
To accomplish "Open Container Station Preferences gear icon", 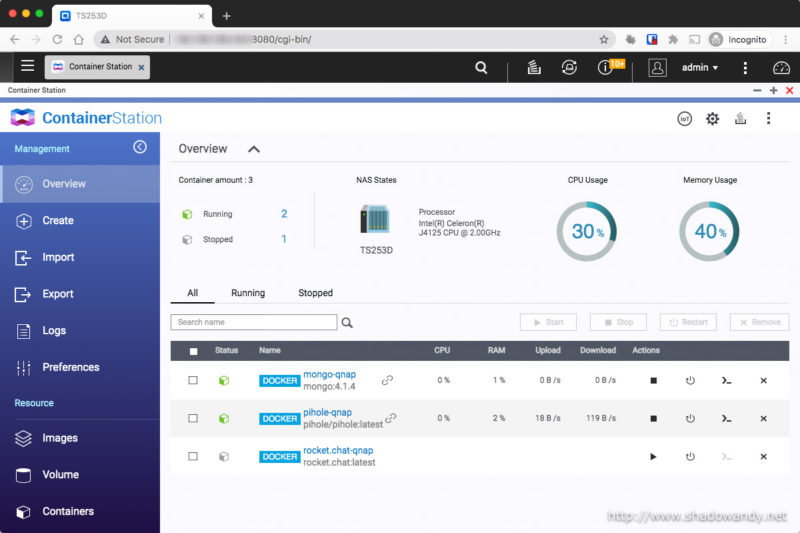I will click(x=712, y=118).
